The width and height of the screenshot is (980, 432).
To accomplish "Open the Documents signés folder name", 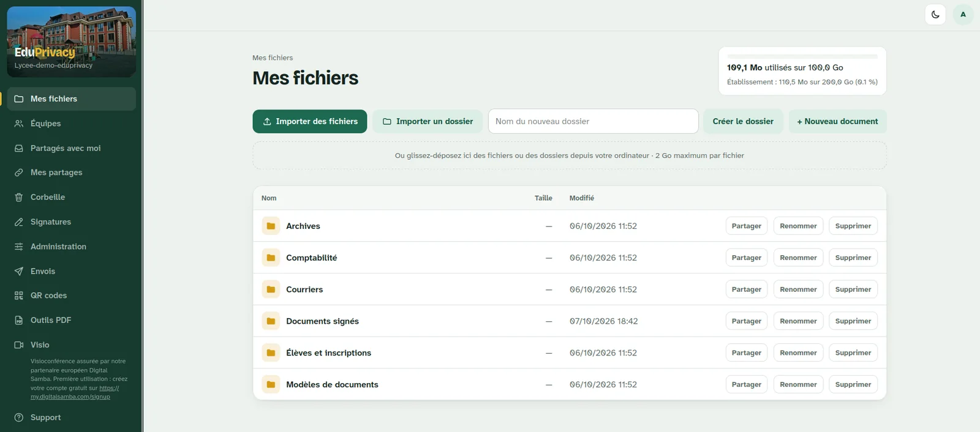I will click(x=323, y=321).
